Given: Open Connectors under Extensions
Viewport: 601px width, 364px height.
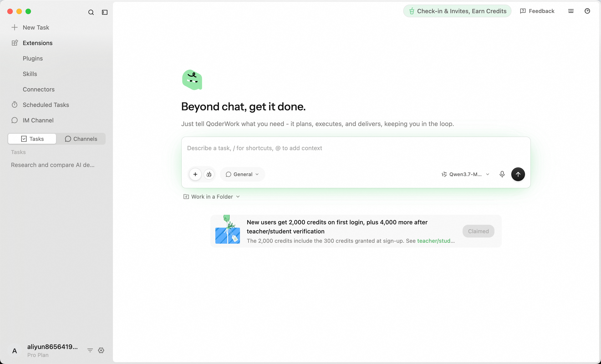Looking at the screenshot, I should tap(38, 89).
